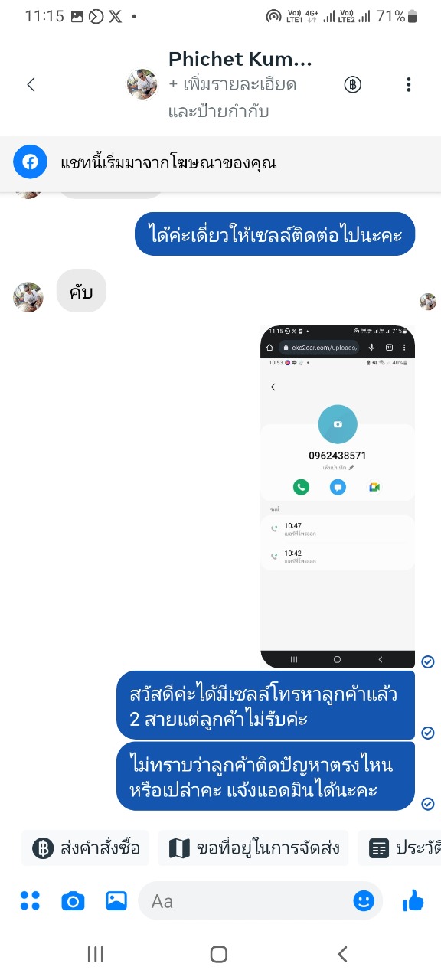The height and width of the screenshot is (980, 441).
Task: Tap the camera icon in message bar
Action: tap(73, 901)
